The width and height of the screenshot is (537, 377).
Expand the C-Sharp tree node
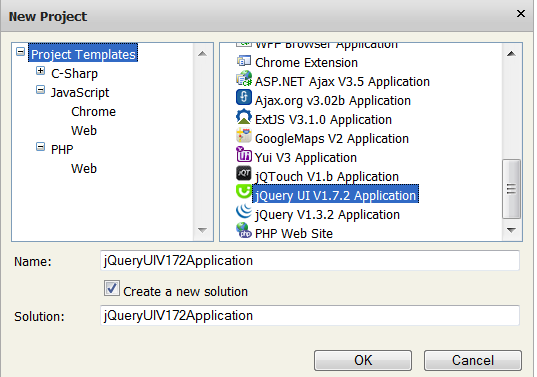(x=40, y=71)
